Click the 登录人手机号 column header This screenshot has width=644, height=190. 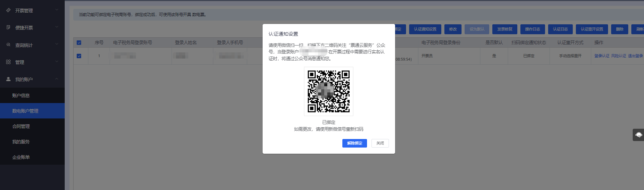pos(230,42)
